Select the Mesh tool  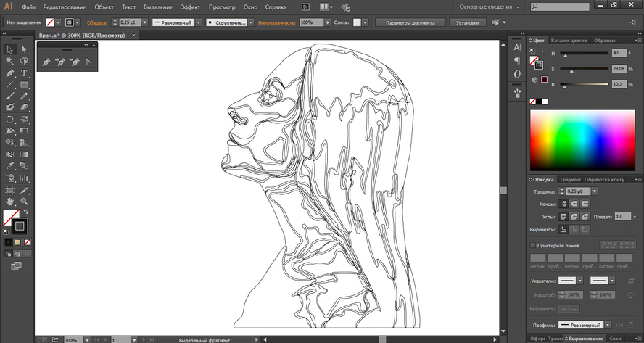point(10,154)
